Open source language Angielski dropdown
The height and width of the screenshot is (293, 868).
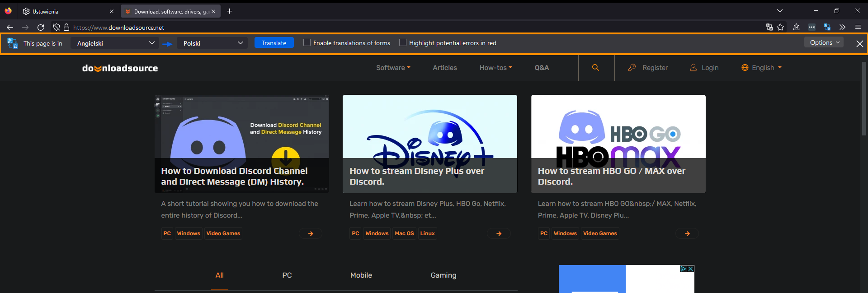114,43
